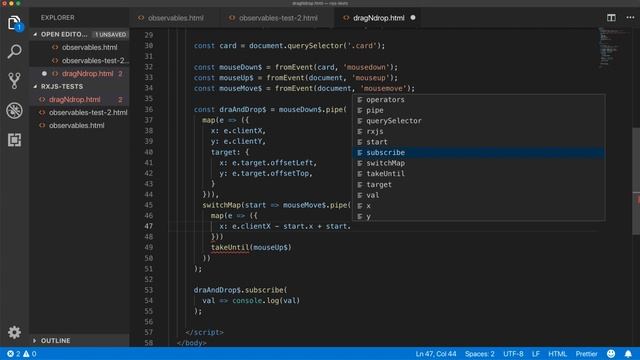Image resolution: width=640 pixels, height=360 pixels.
Task: Click 'draAndDrop$' on line 36
Action: point(243,109)
